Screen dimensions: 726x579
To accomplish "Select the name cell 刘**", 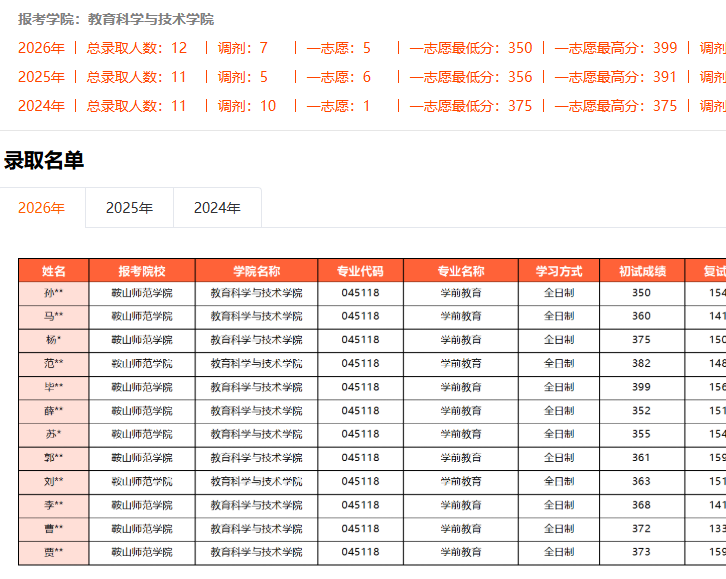I will click(x=54, y=482).
